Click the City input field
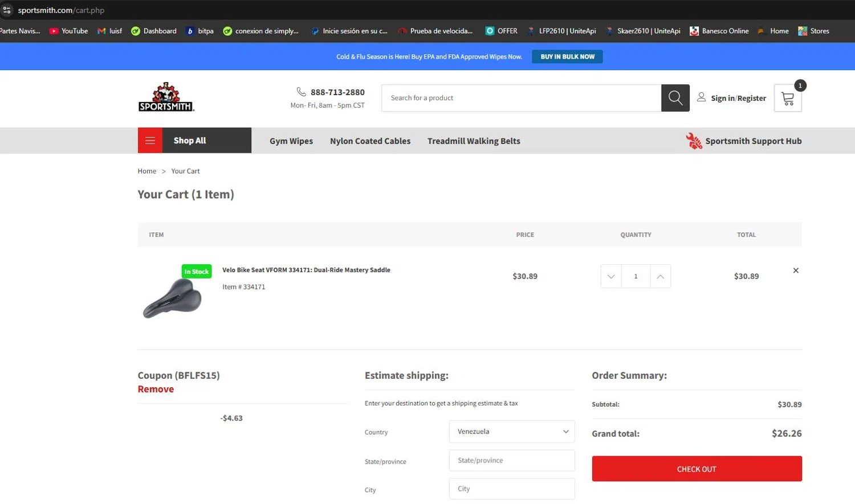The width and height of the screenshot is (855, 504). [512, 489]
